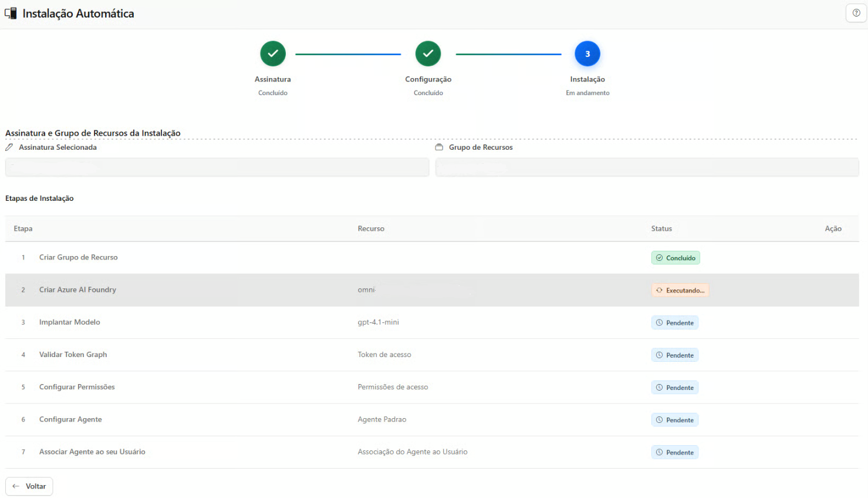This screenshot has height=498, width=868.
Task: Click the help question mark icon
Action: tap(856, 13)
